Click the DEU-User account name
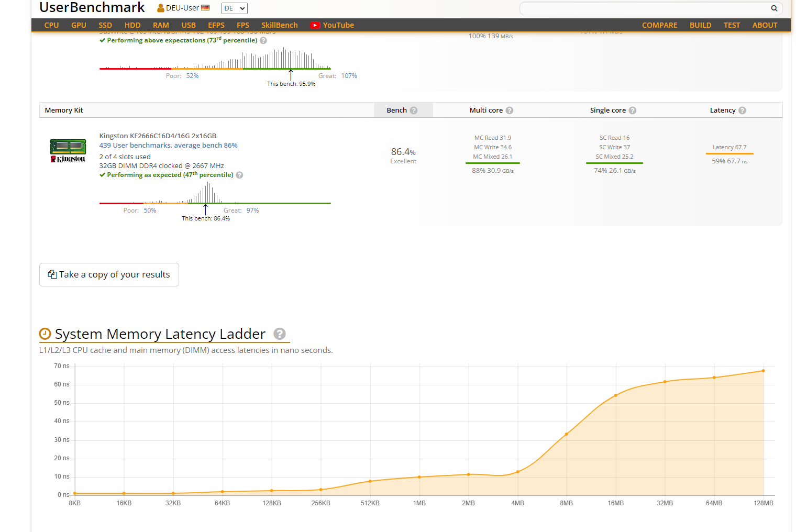This screenshot has width=807, height=532. 182,8
